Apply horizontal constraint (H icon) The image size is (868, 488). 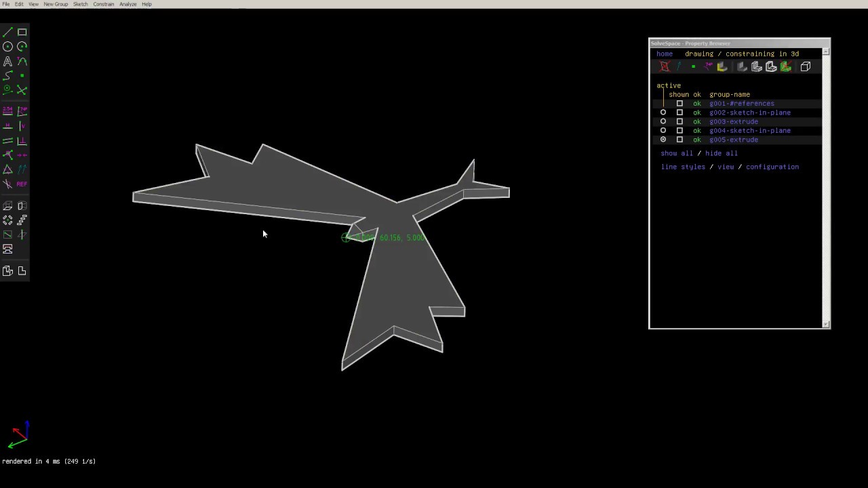(x=7, y=126)
